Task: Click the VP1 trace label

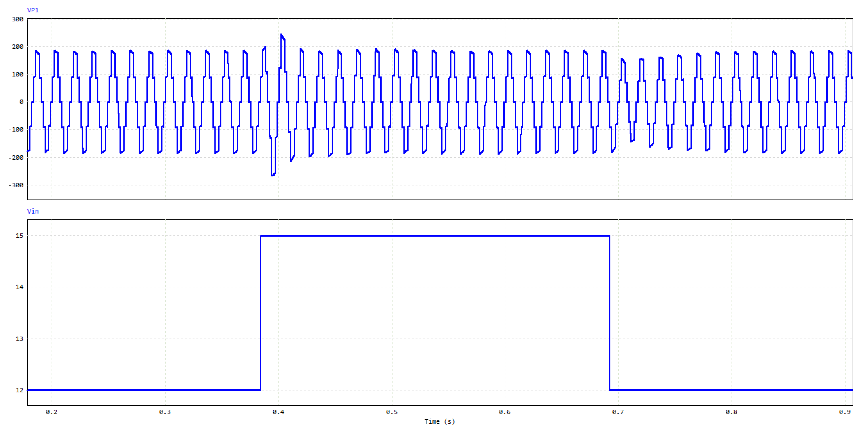Action: tap(33, 10)
